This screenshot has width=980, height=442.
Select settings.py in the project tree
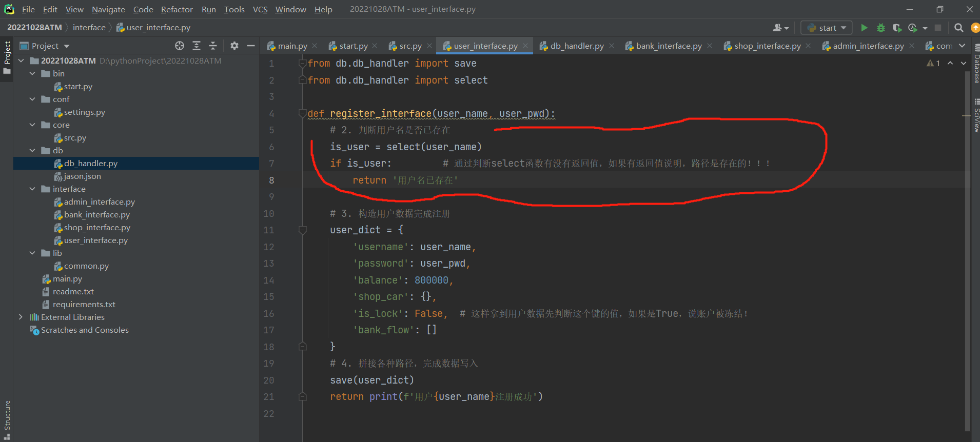tap(84, 112)
